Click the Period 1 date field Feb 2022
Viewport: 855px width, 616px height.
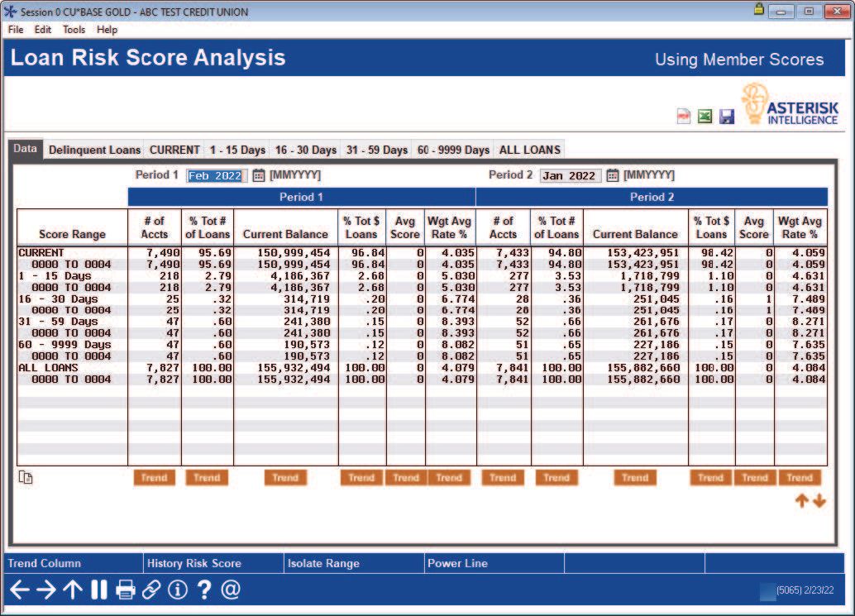(216, 175)
